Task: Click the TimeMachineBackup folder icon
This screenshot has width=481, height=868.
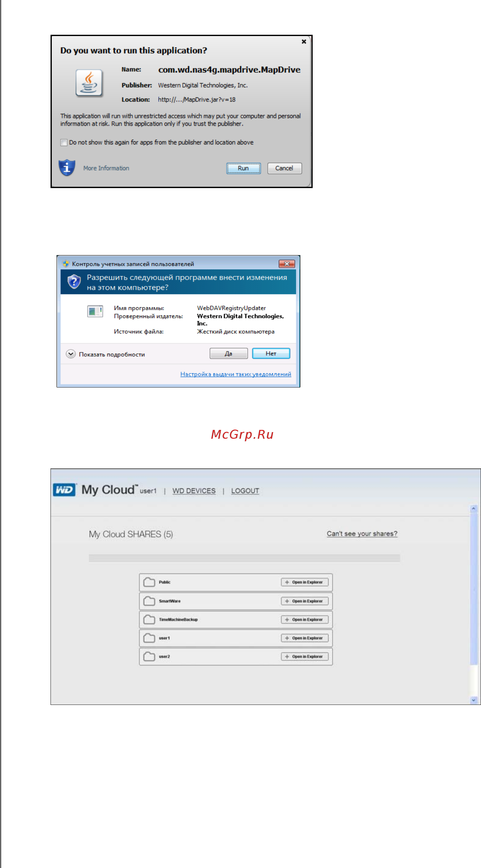Action: (x=149, y=620)
